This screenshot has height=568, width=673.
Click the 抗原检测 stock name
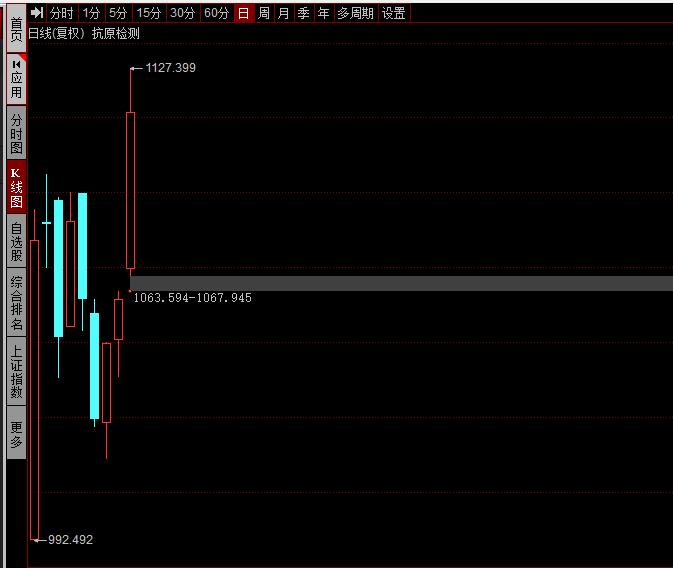[115, 33]
